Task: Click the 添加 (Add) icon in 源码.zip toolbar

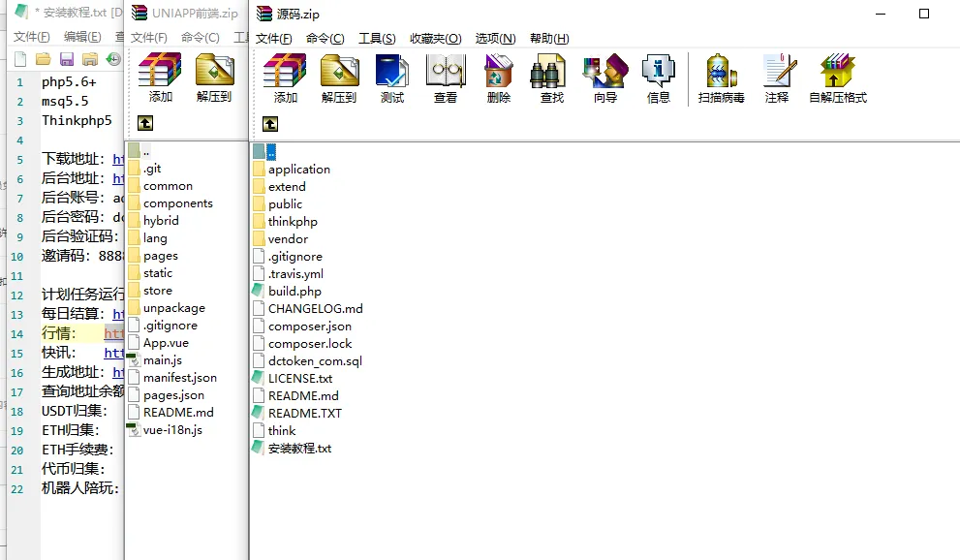Action: 285,78
